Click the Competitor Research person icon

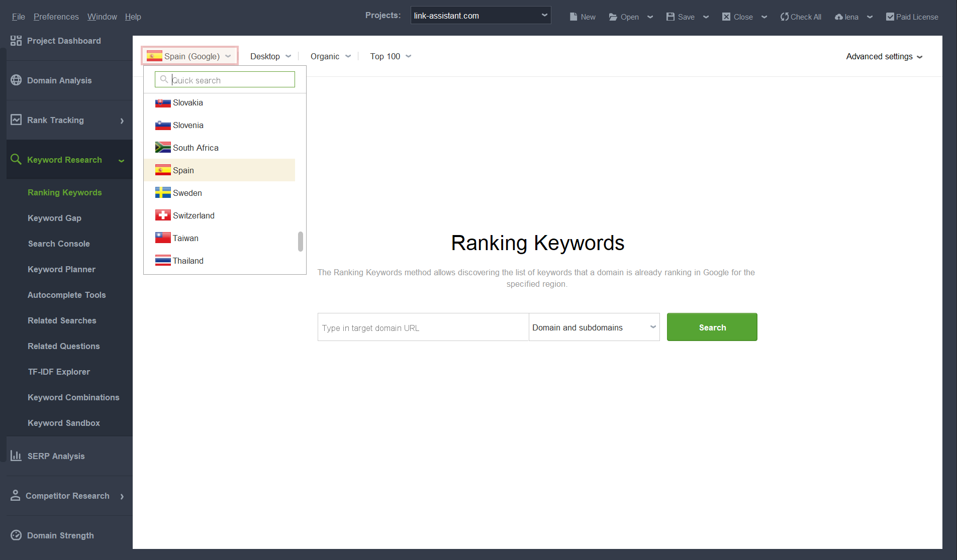[16, 496]
